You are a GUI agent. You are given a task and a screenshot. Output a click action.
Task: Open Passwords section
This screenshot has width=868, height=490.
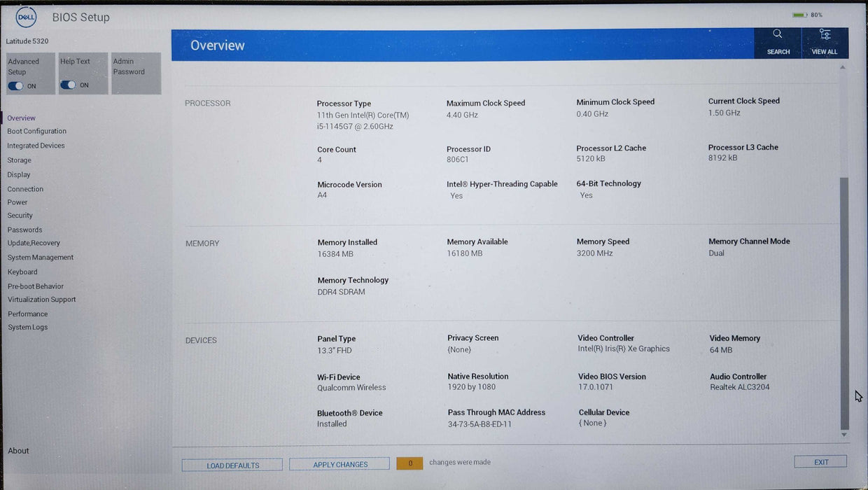tap(25, 230)
